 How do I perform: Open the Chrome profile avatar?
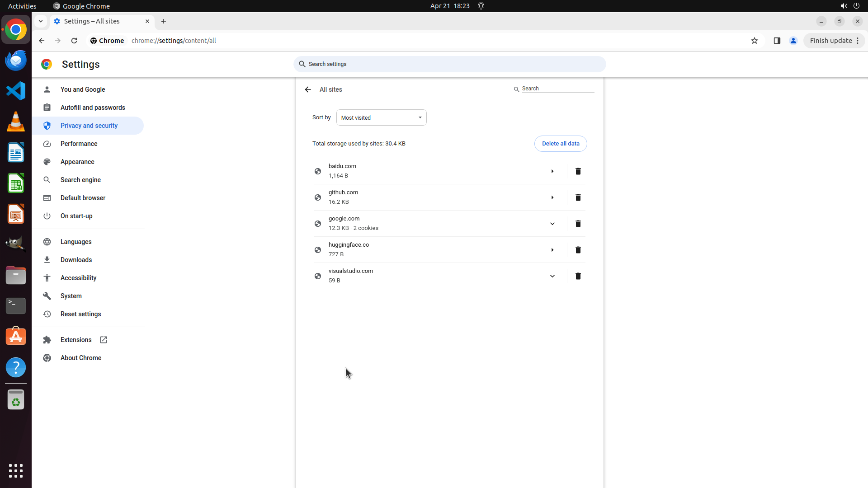coord(793,41)
